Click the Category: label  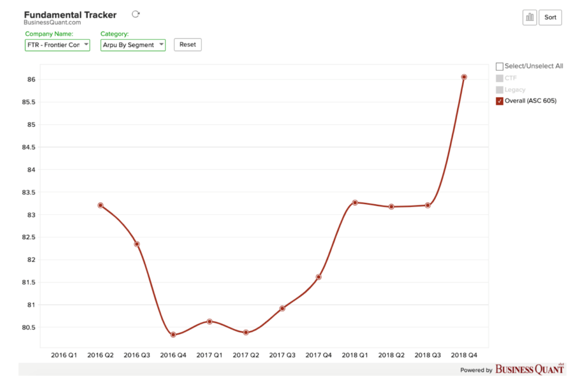point(114,34)
